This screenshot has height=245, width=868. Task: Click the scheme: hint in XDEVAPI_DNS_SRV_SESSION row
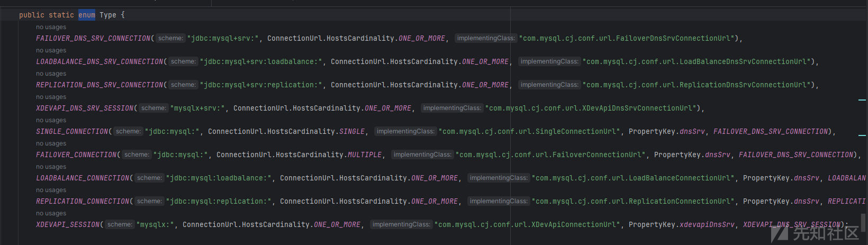153,108
